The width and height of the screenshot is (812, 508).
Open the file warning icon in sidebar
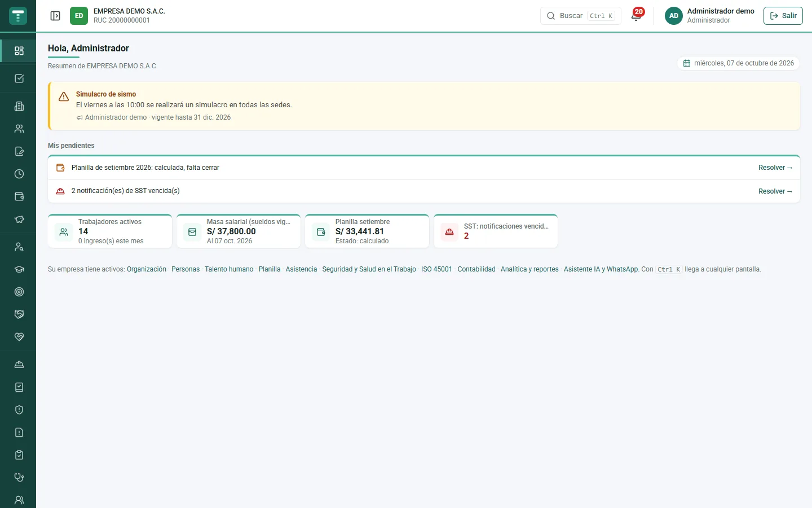pos(19,432)
